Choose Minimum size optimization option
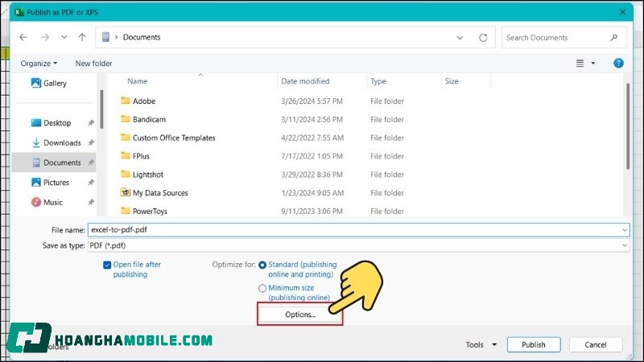Viewport: 644px width, 362px height. (262, 288)
